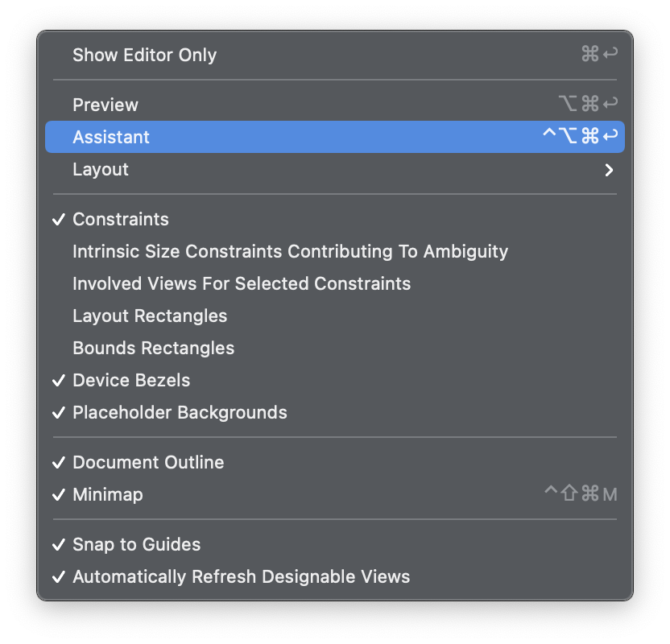The height and width of the screenshot is (644, 670).
Task: Open the Preview editor option
Action: [x=334, y=105]
